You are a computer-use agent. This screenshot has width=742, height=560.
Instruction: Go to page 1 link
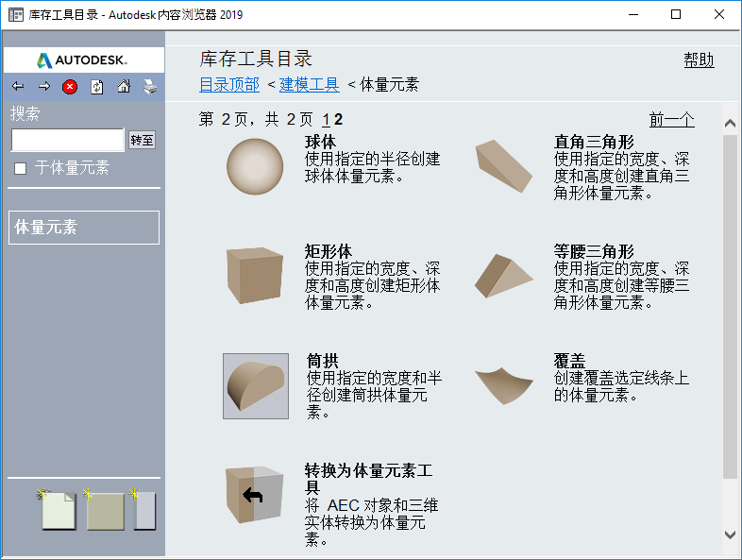(326, 119)
